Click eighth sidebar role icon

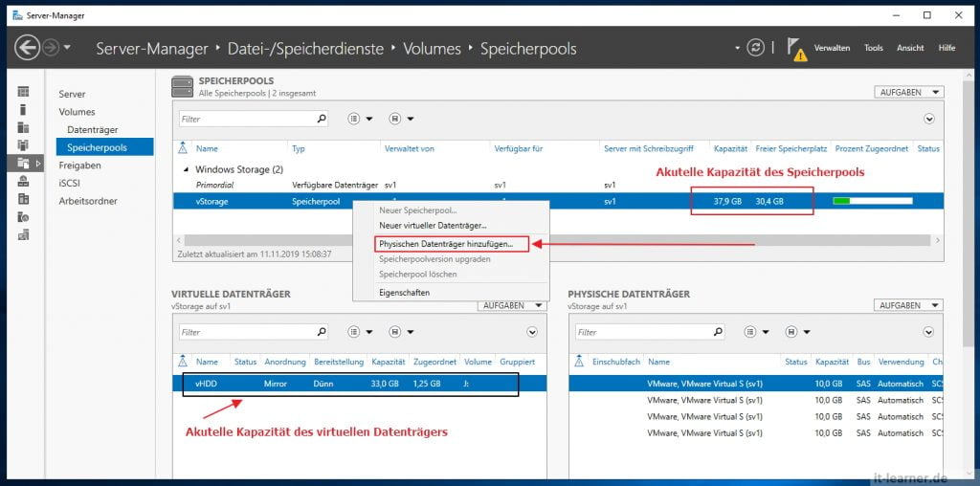point(23,217)
